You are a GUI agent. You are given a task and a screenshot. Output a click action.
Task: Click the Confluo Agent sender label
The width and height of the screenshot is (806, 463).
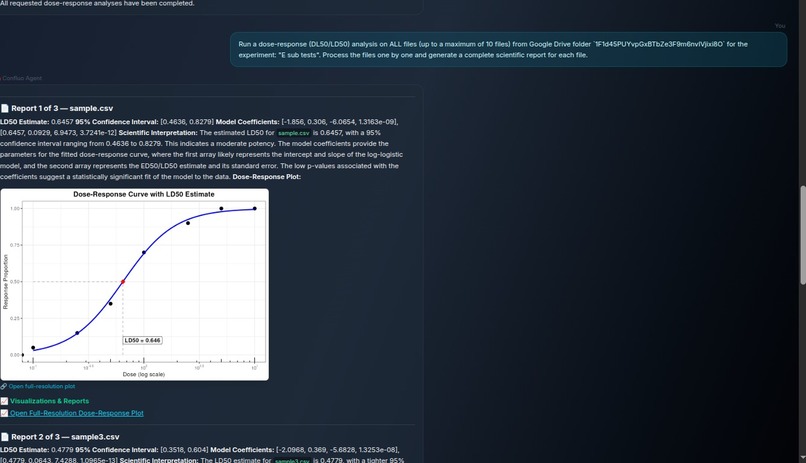[22, 78]
